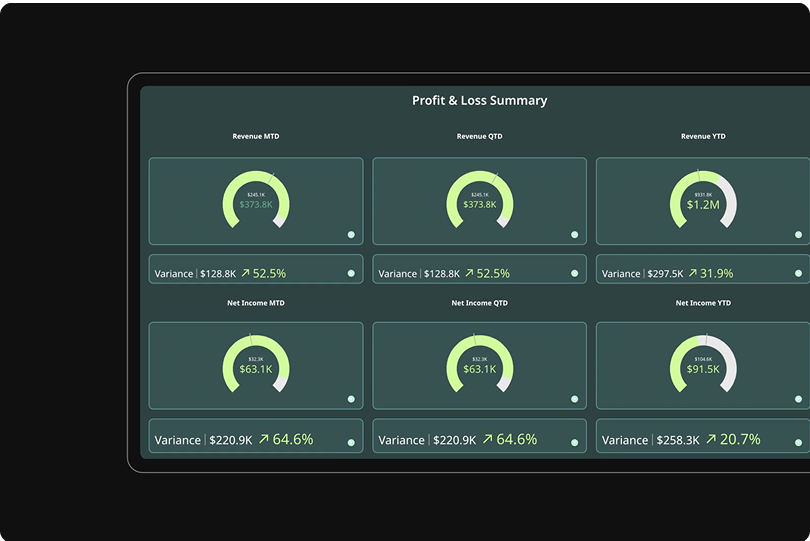This screenshot has height=541, width=810.
Task: Click the $297.5K variance amount
Action: tap(665, 274)
